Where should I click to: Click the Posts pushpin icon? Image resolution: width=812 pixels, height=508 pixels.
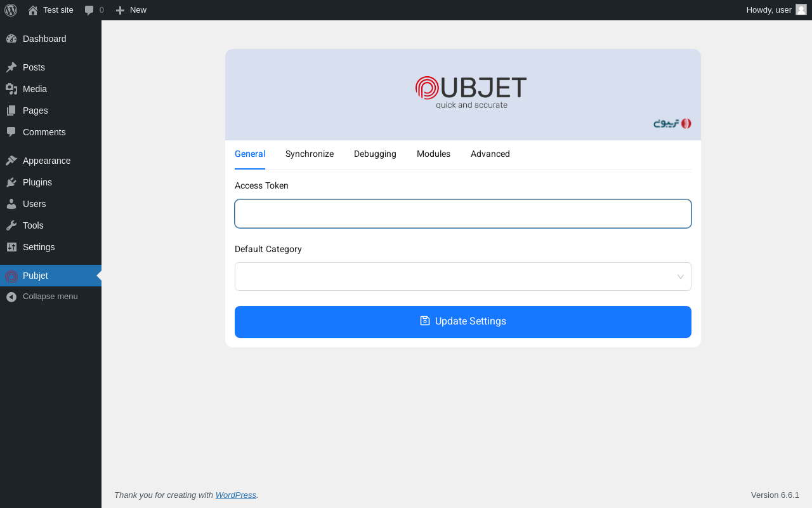(x=11, y=67)
